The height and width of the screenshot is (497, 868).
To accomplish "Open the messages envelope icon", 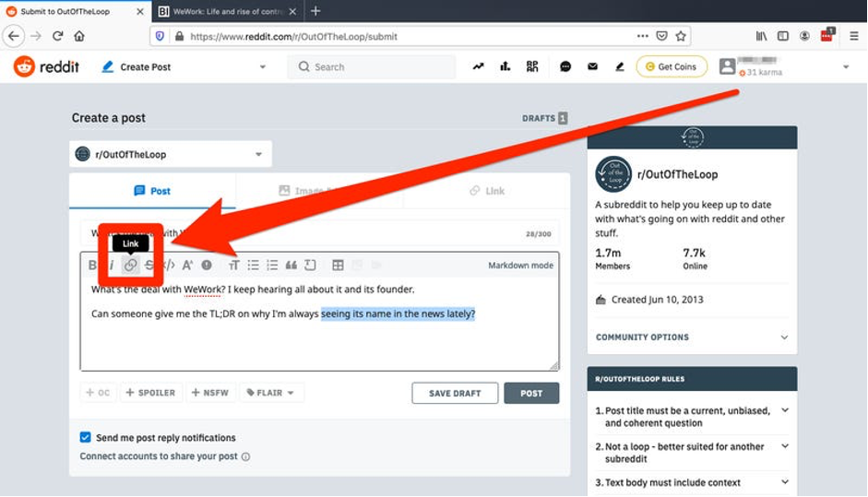I will tap(592, 66).
